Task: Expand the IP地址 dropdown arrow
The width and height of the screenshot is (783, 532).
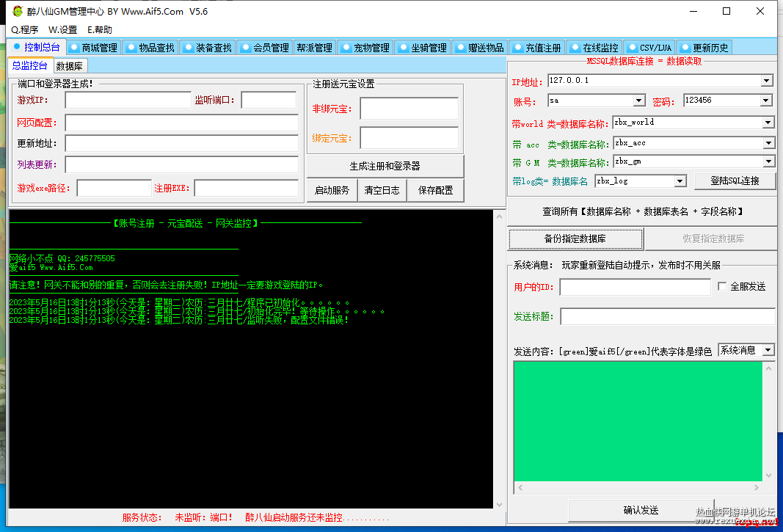Action: coord(767,81)
